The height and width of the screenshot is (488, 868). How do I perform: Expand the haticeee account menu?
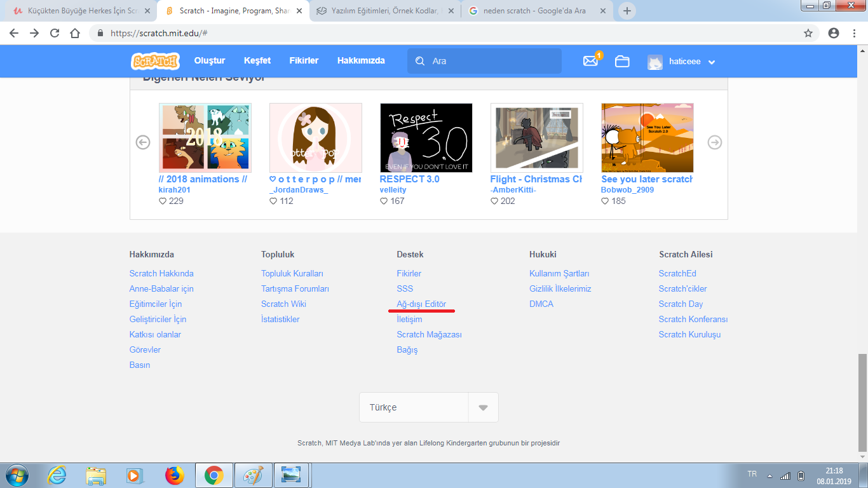[x=711, y=62]
